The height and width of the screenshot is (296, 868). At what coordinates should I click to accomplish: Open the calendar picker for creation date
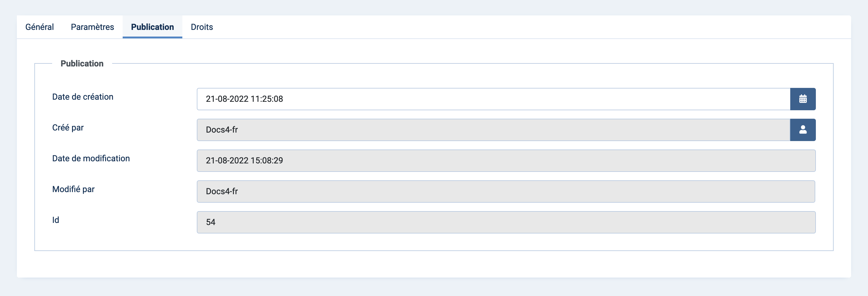click(x=803, y=99)
